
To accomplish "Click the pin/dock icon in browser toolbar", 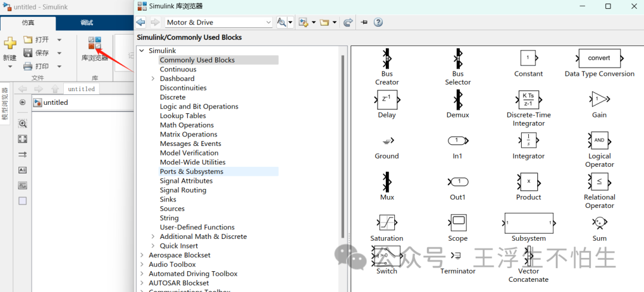I will (x=364, y=22).
